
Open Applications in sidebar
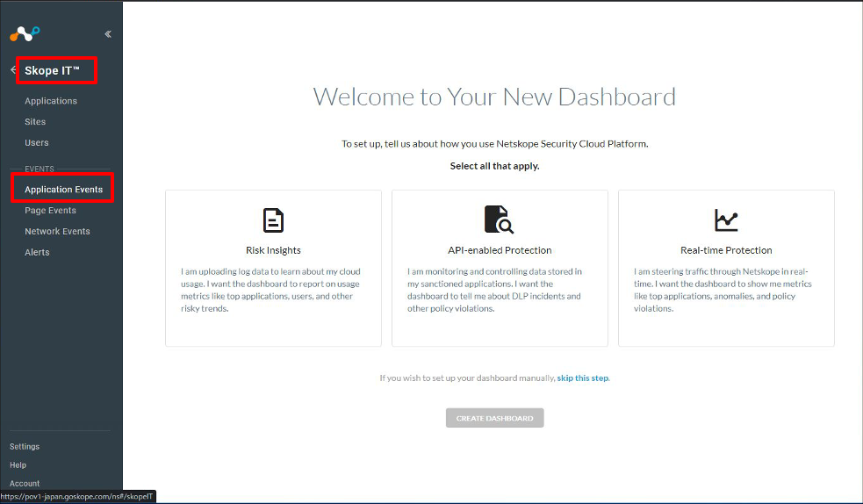(51, 101)
